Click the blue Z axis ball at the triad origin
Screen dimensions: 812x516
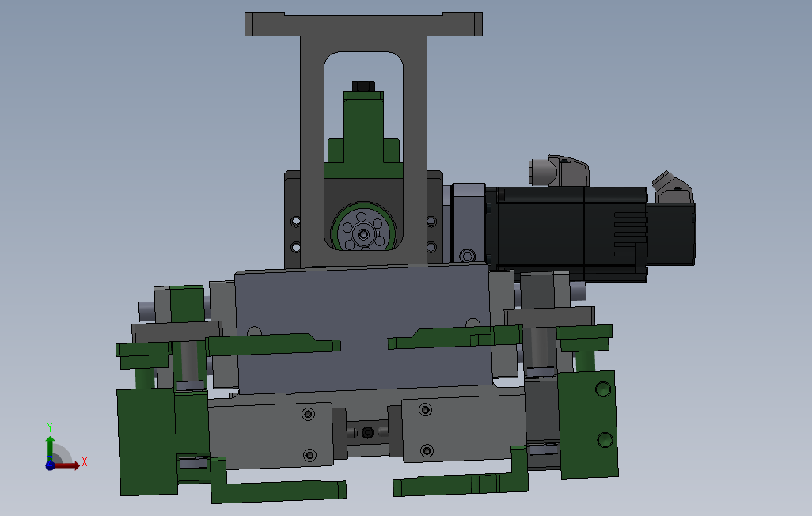(x=50, y=465)
